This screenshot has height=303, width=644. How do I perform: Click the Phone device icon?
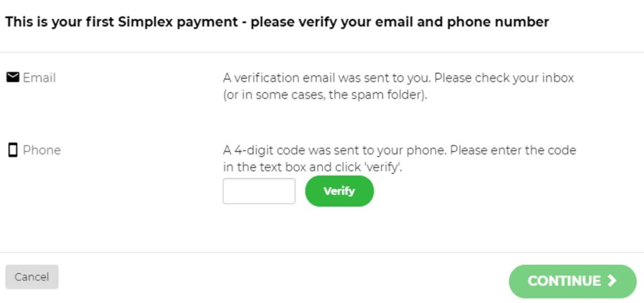pos(13,150)
